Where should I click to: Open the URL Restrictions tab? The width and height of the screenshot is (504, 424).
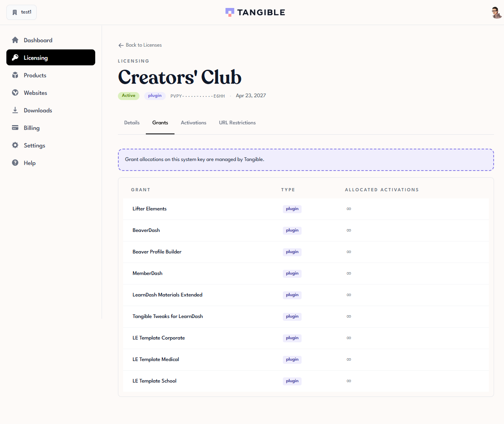click(x=237, y=123)
